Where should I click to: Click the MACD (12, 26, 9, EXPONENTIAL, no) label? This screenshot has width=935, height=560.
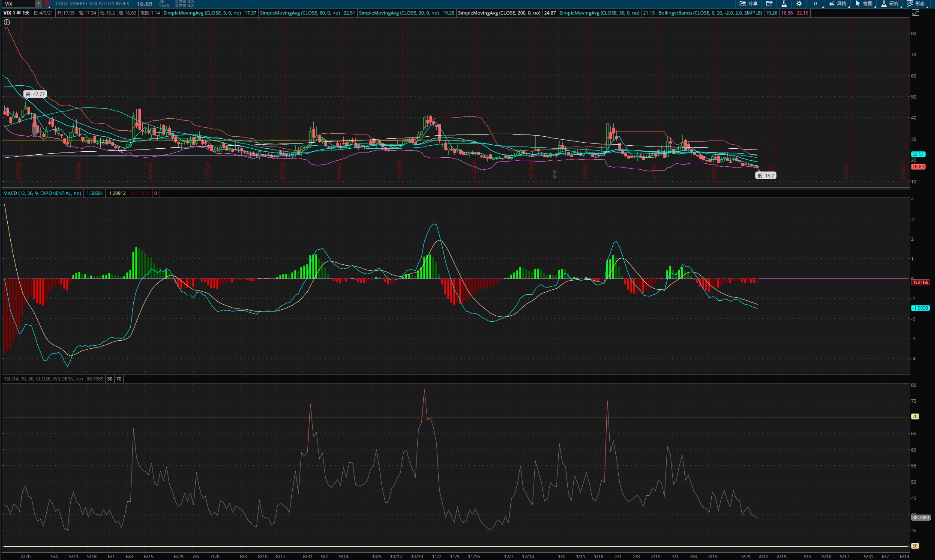click(x=42, y=193)
